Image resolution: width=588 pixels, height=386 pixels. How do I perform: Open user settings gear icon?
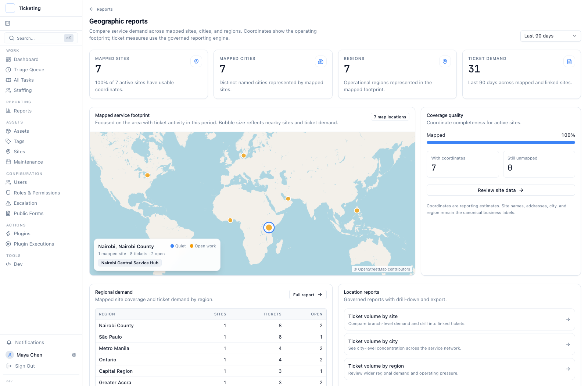(74, 355)
